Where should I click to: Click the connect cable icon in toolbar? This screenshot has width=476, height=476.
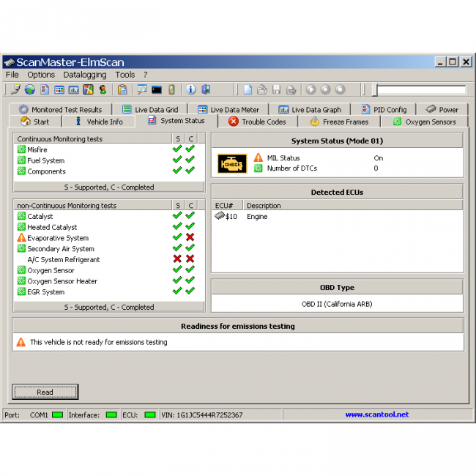(15, 89)
